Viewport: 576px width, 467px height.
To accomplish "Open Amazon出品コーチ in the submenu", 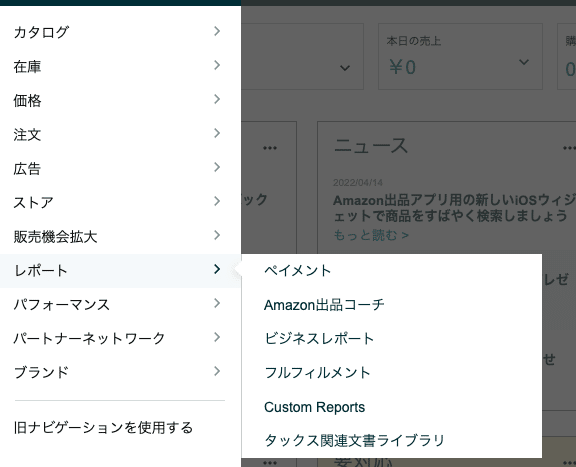I will (324, 305).
